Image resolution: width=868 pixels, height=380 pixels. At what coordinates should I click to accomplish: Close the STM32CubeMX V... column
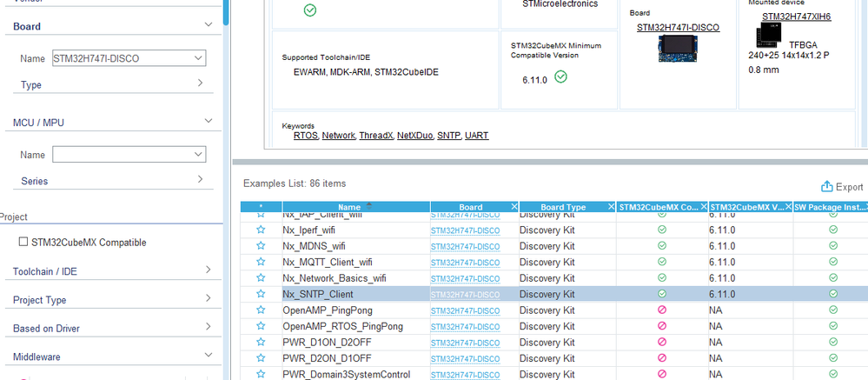pos(788,207)
